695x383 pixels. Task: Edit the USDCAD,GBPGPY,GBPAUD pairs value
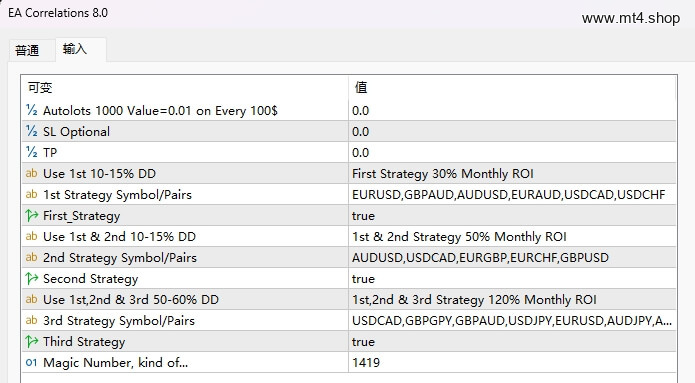(x=512, y=320)
